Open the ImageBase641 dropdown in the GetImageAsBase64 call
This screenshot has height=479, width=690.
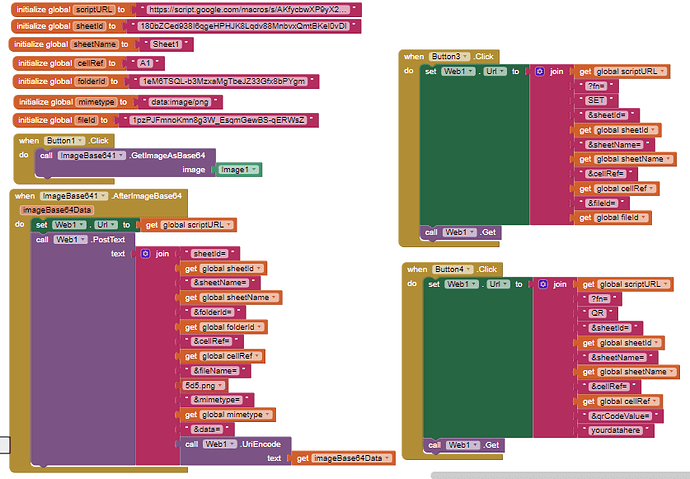[123, 156]
